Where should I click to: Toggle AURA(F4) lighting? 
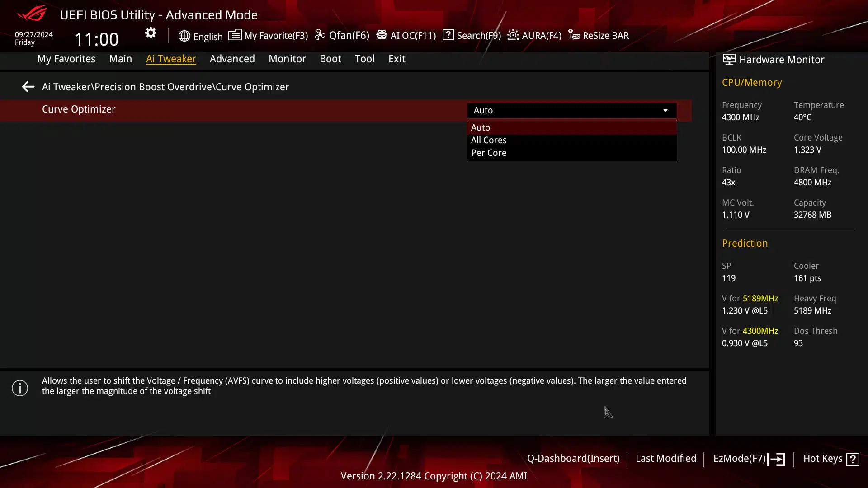pos(542,35)
